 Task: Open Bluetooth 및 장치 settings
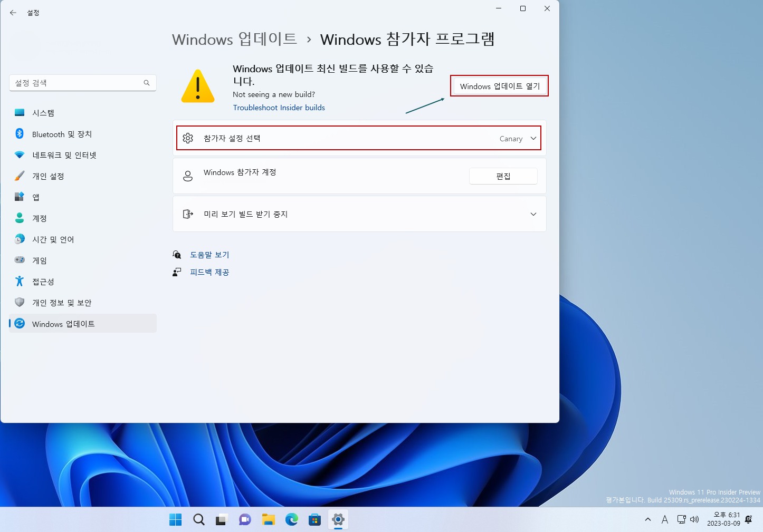tap(83, 134)
